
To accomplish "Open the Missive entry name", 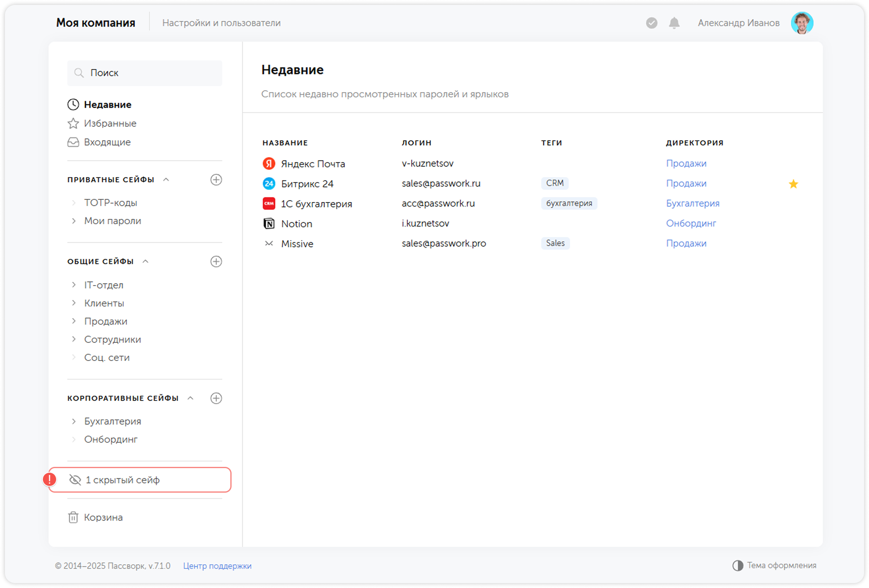I will (x=297, y=244).
